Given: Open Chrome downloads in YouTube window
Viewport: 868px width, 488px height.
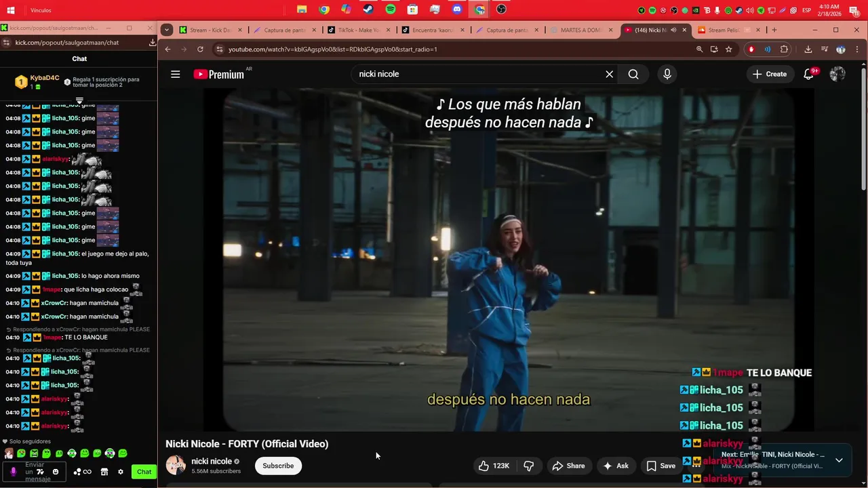Looking at the screenshot, I should click(808, 49).
